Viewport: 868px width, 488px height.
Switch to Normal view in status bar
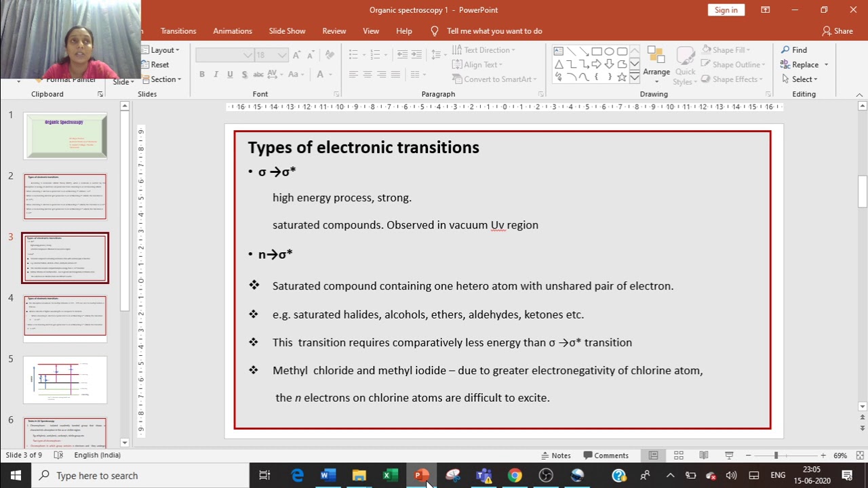coord(653,455)
